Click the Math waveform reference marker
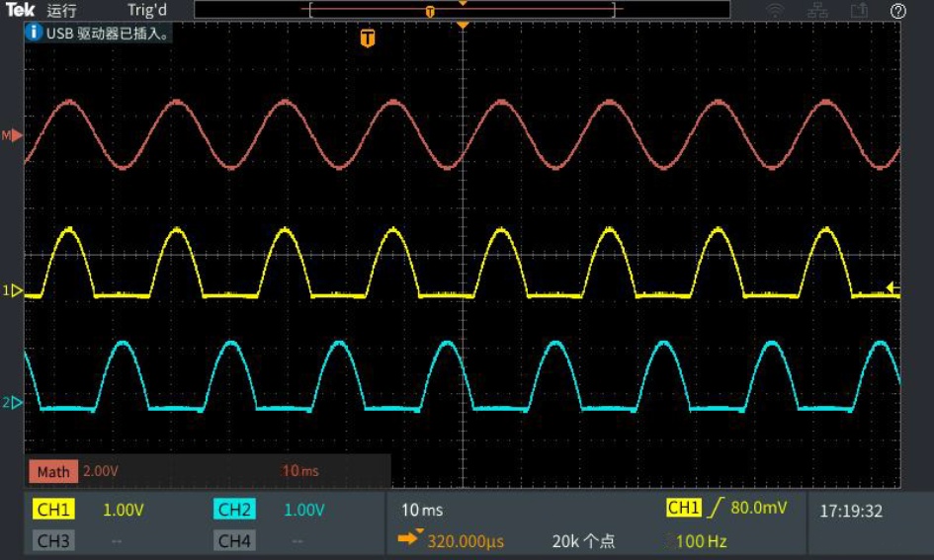This screenshot has height=560, width=934. (x=14, y=134)
